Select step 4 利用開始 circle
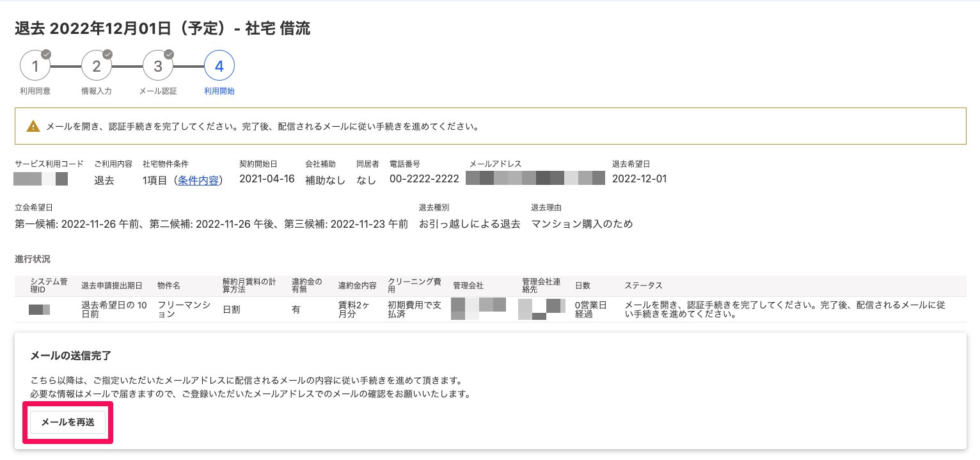The height and width of the screenshot is (460, 980). (219, 66)
